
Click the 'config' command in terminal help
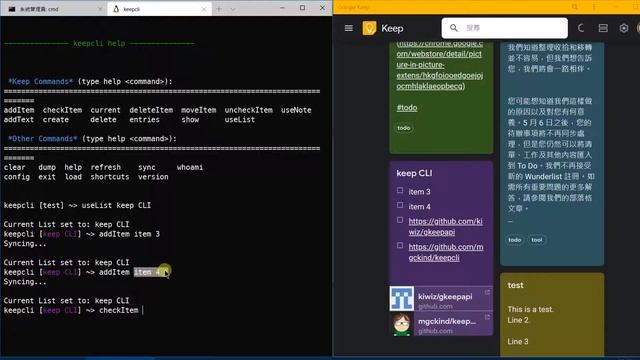coord(17,177)
